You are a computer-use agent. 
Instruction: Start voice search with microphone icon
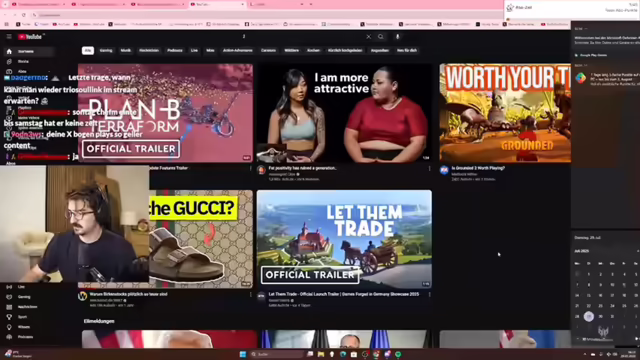[x=398, y=37]
